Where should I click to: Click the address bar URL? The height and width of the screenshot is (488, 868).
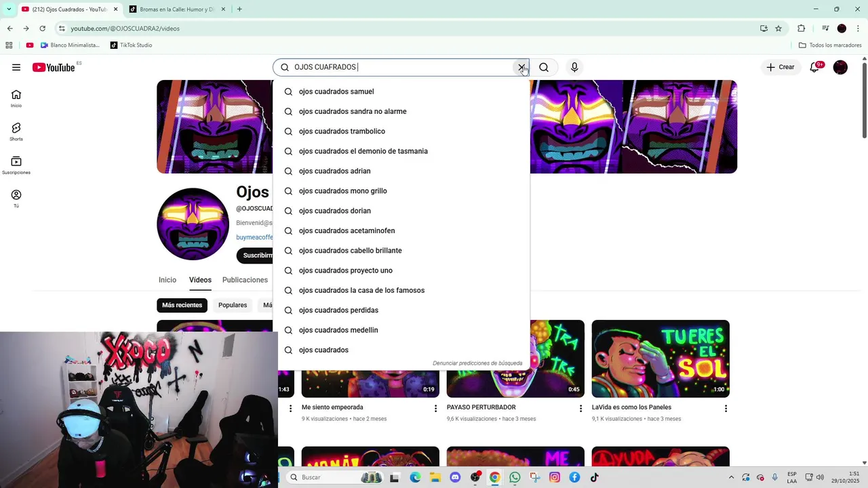(125, 28)
